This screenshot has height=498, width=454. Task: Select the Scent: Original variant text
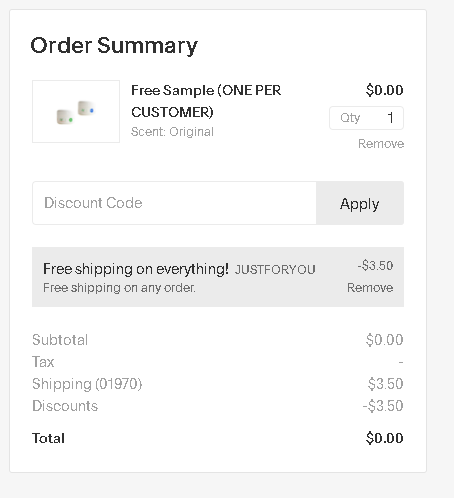[172, 132]
